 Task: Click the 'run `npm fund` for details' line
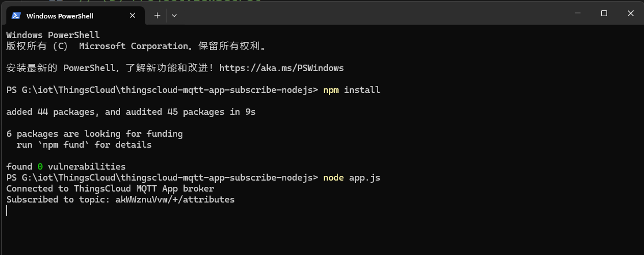coord(84,145)
